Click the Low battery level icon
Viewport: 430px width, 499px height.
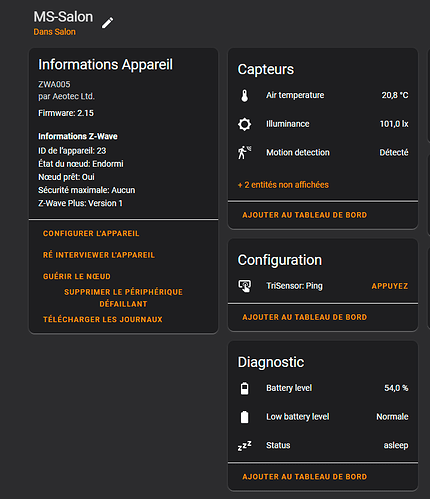click(x=245, y=417)
